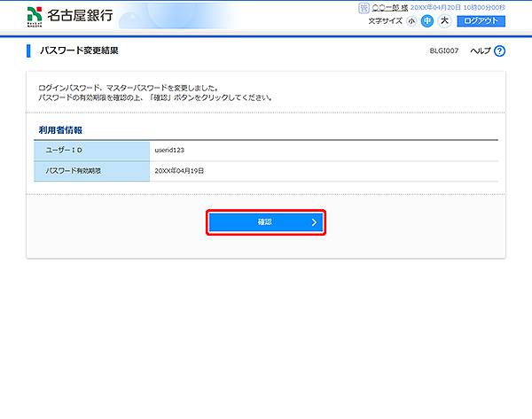This screenshot has height=419, width=532.
Task: Set text size to medium (中)
Action: click(427, 21)
